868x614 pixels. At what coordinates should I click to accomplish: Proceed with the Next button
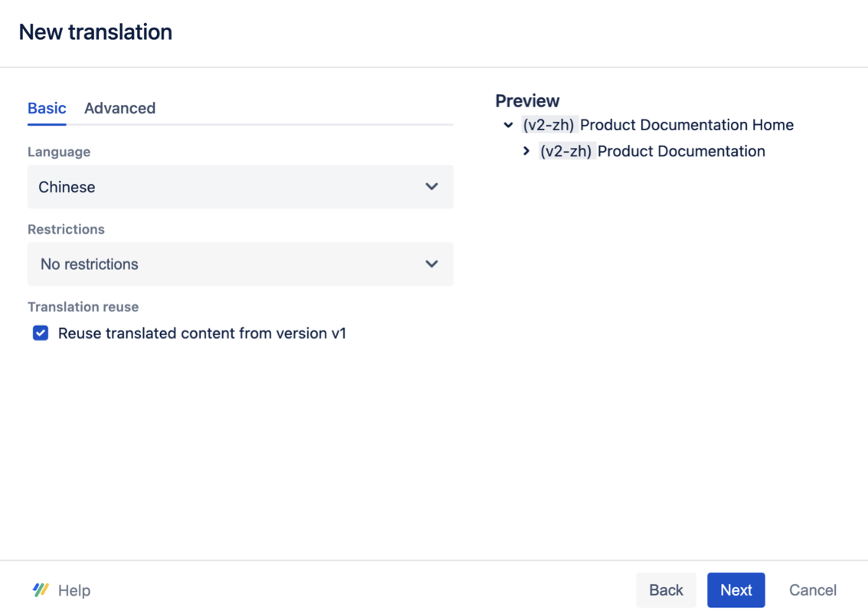(735, 590)
